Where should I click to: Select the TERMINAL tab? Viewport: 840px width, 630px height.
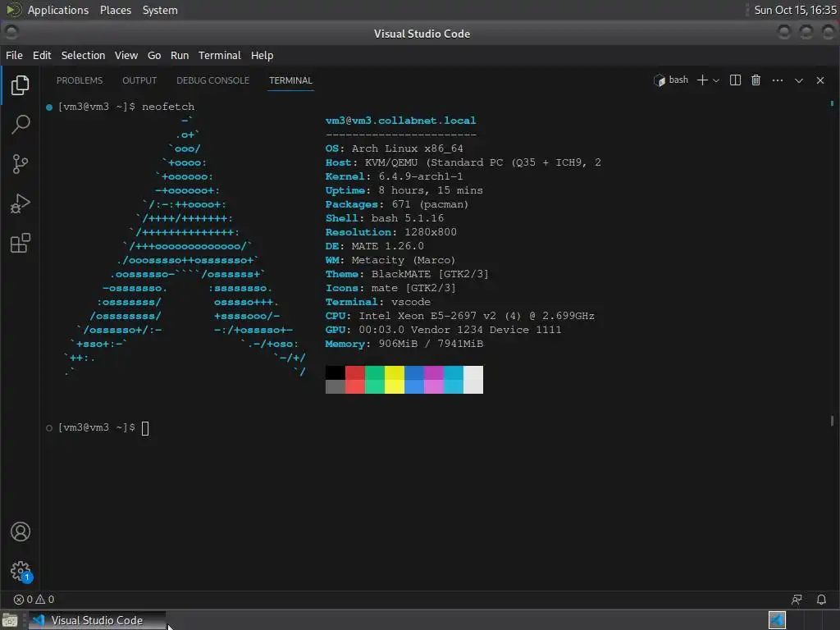(x=290, y=80)
